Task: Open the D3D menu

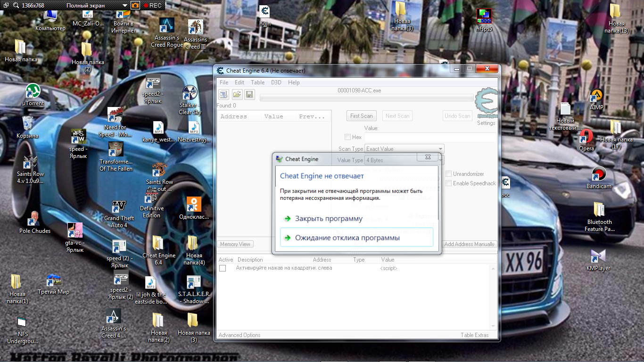Action: coord(276,82)
